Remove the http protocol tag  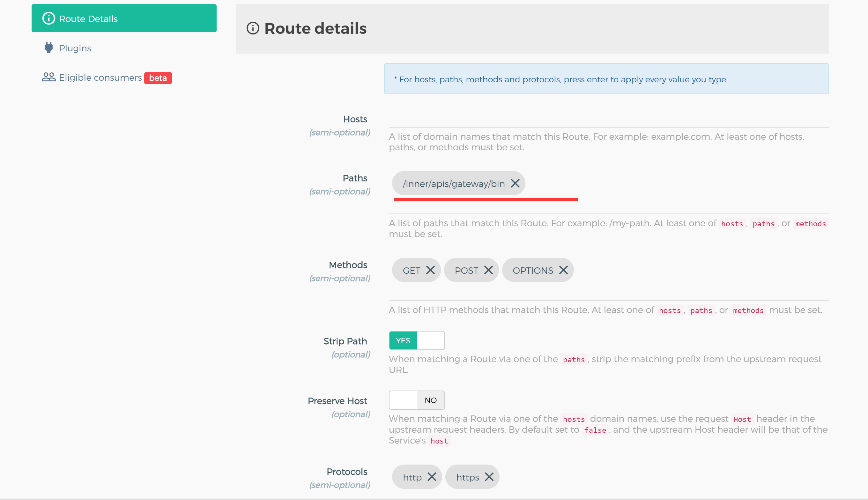point(432,477)
